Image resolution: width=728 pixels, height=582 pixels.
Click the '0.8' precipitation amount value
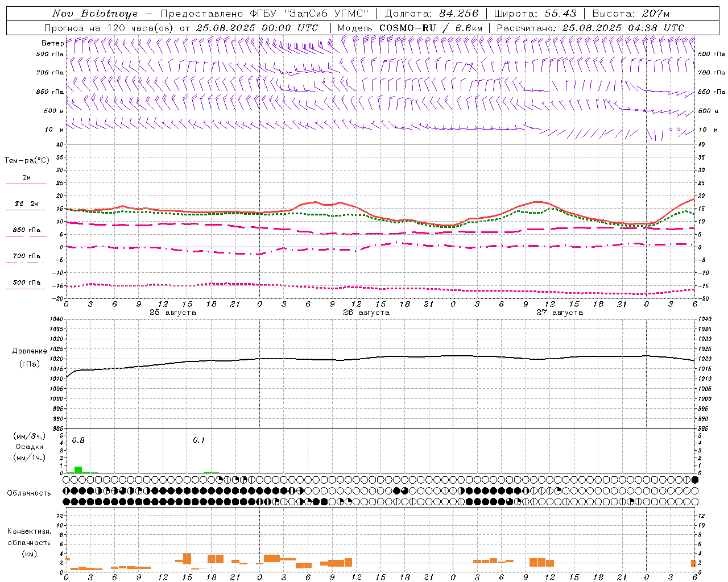78,440
